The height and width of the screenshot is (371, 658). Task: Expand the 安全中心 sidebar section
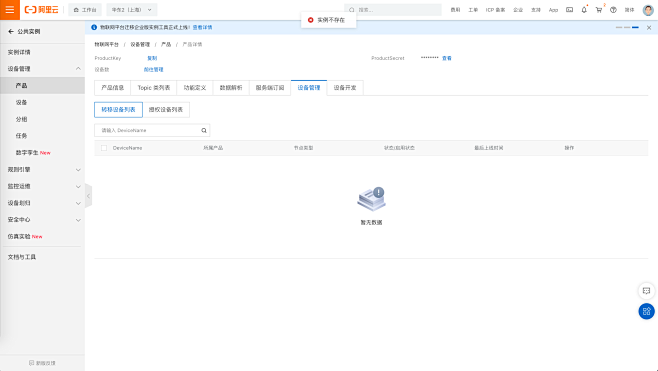pos(42,219)
